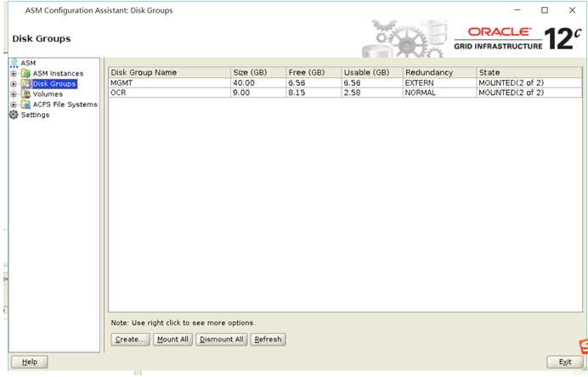Screen dimensions: 588x377
Task: Expand the ACFS File Systems tree node
Action: click(x=14, y=104)
